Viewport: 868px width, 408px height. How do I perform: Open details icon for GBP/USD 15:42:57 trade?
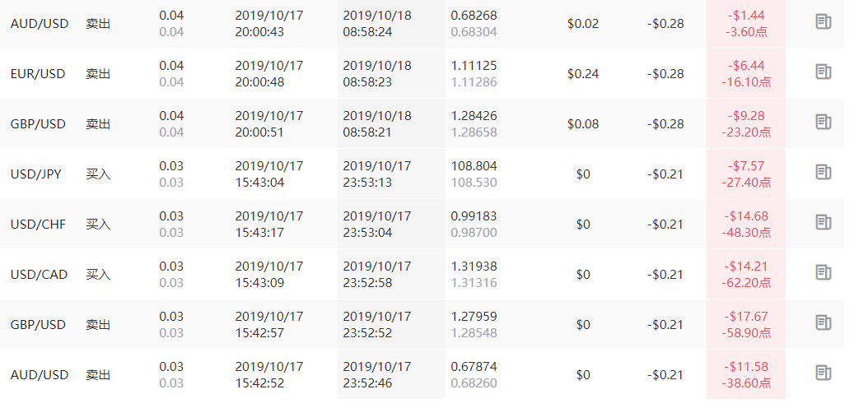824,322
